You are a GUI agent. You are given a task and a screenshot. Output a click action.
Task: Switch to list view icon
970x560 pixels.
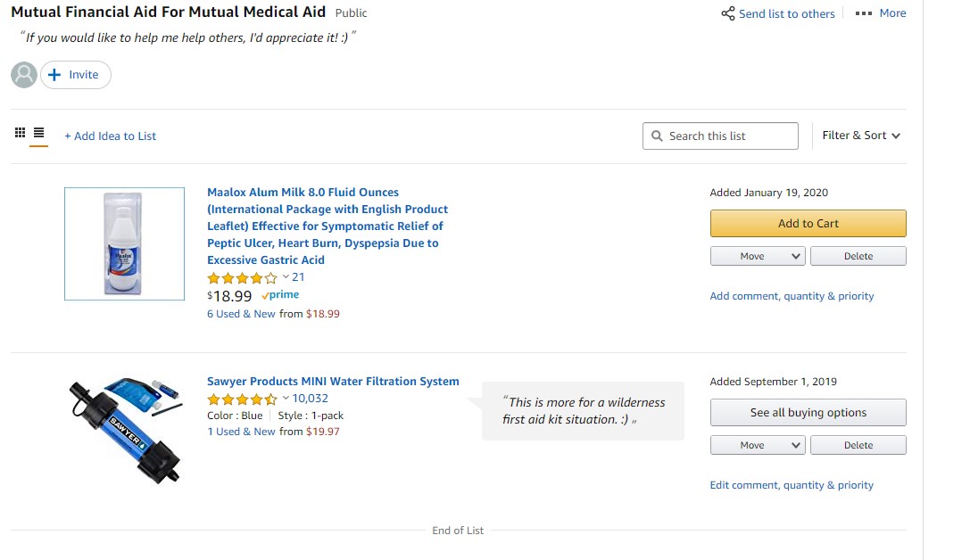38,133
